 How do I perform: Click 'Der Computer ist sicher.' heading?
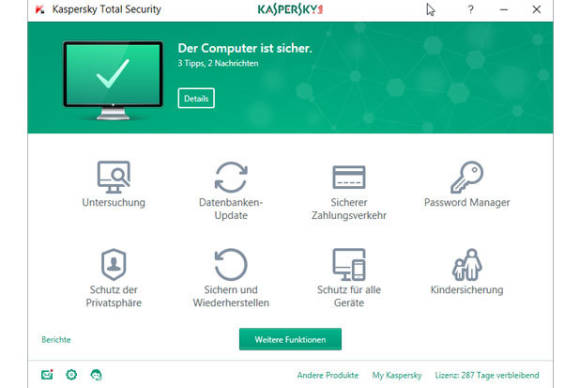point(245,48)
